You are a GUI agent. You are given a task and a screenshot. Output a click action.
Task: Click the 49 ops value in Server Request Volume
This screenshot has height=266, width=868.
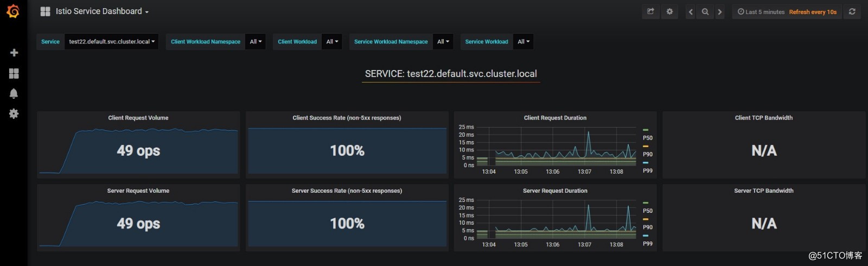(x=138, y=223)
